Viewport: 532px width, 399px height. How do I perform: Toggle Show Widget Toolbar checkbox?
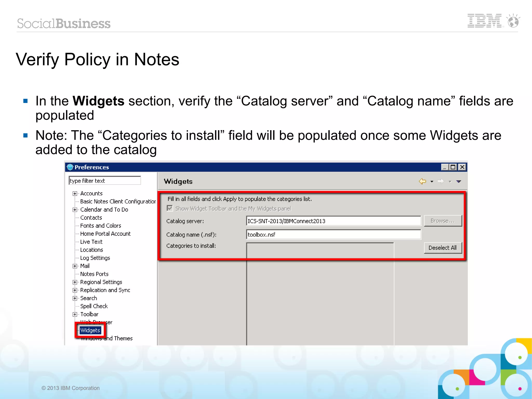(x=170, y=208)
